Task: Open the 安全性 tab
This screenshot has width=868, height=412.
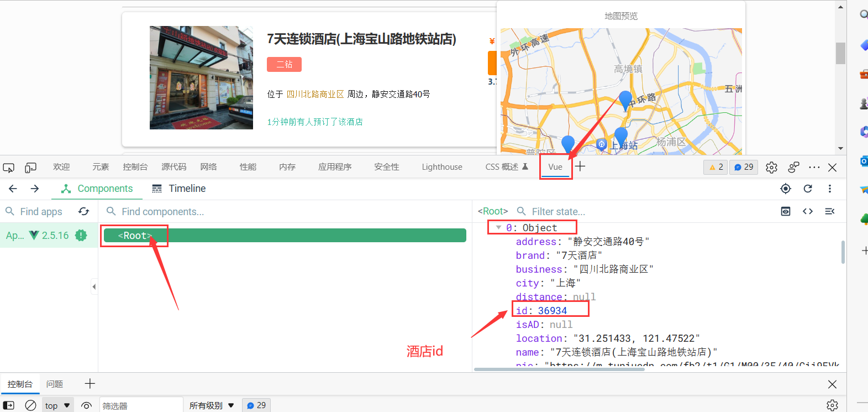Action: (387, 167)
